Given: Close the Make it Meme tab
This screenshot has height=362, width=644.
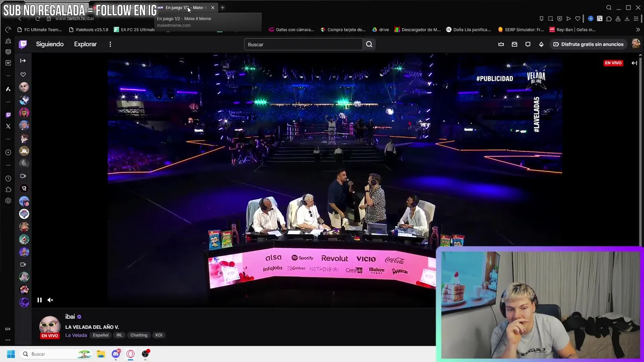Looking at the screenshot, I should [213, 8].
